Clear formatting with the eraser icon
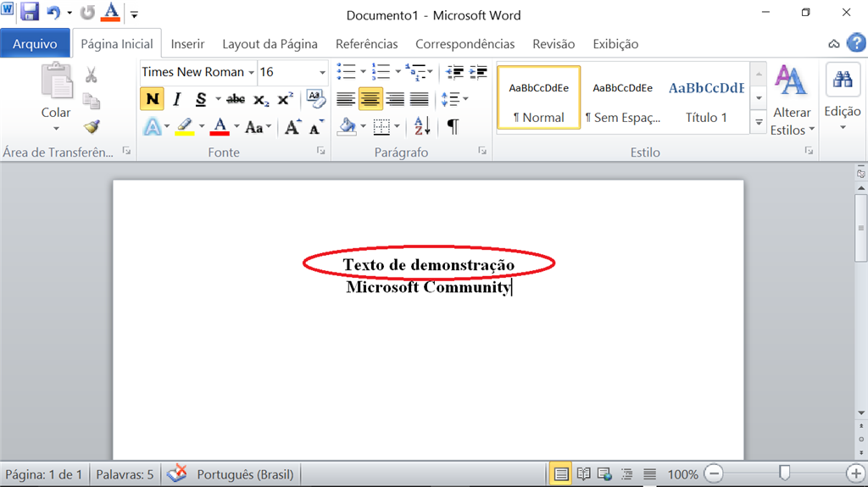This screenshot has height=487, width=868. tap(316, 99)
